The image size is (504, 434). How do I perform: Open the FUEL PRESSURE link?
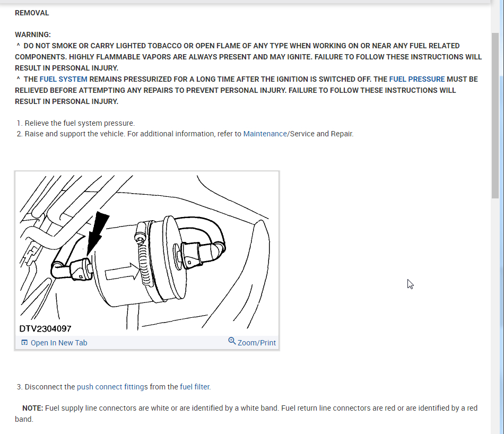[417, 79]
